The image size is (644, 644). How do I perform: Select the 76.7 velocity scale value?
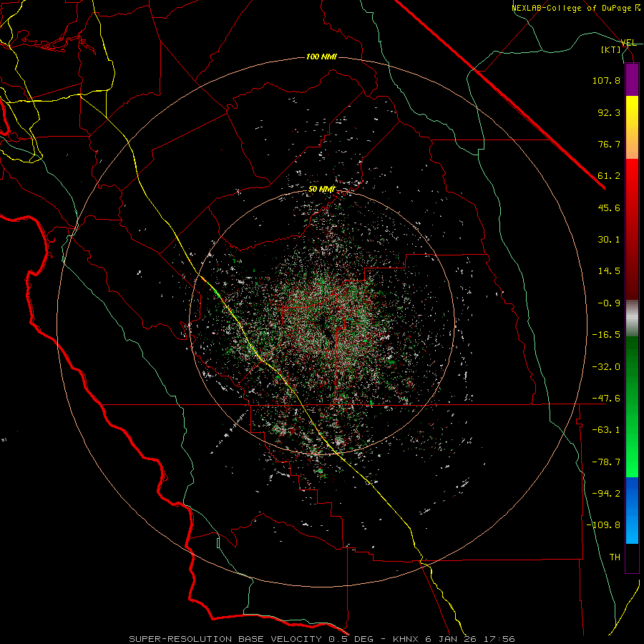pyautogui.click(x=609, y=144)
